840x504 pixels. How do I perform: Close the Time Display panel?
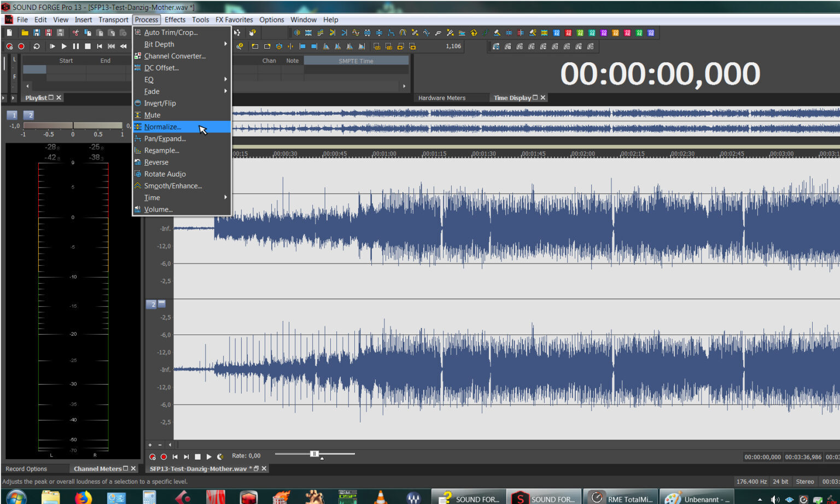(x=543, y=98)
